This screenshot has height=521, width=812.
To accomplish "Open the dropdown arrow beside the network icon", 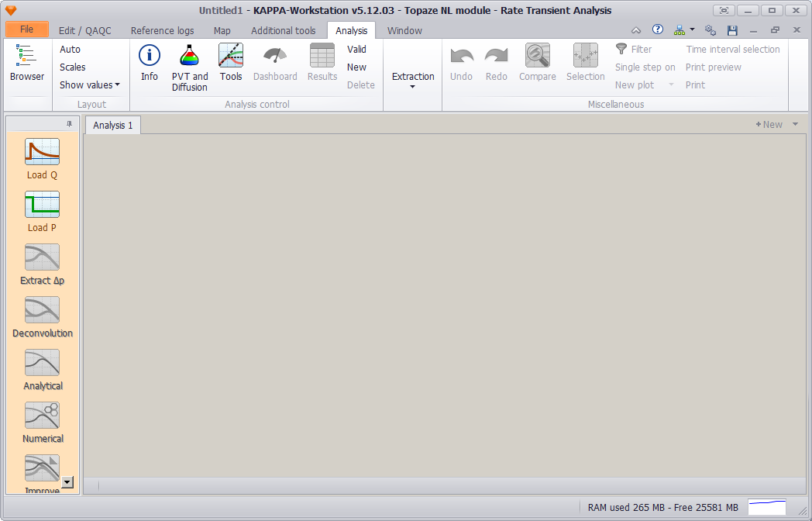I will point(692,29).
